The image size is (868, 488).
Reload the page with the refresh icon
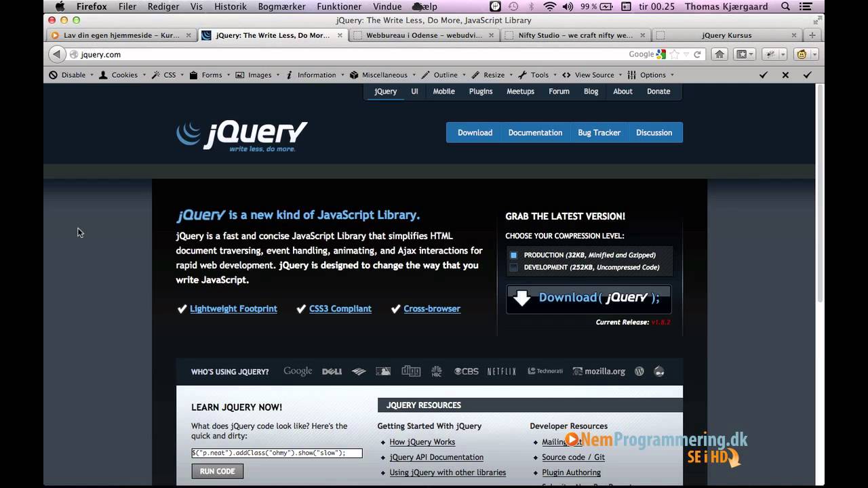(697, 54)
